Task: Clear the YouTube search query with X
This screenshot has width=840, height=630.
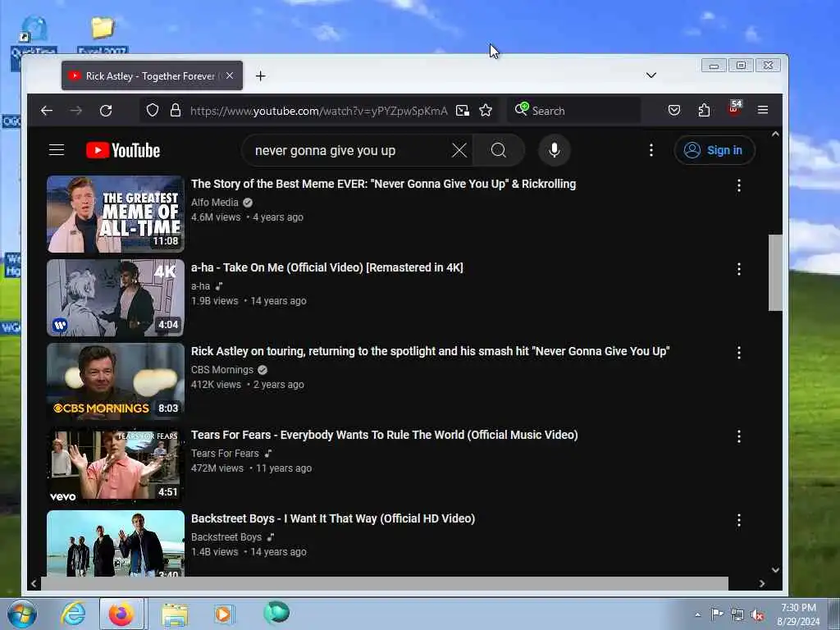Action: click(459, 150)
